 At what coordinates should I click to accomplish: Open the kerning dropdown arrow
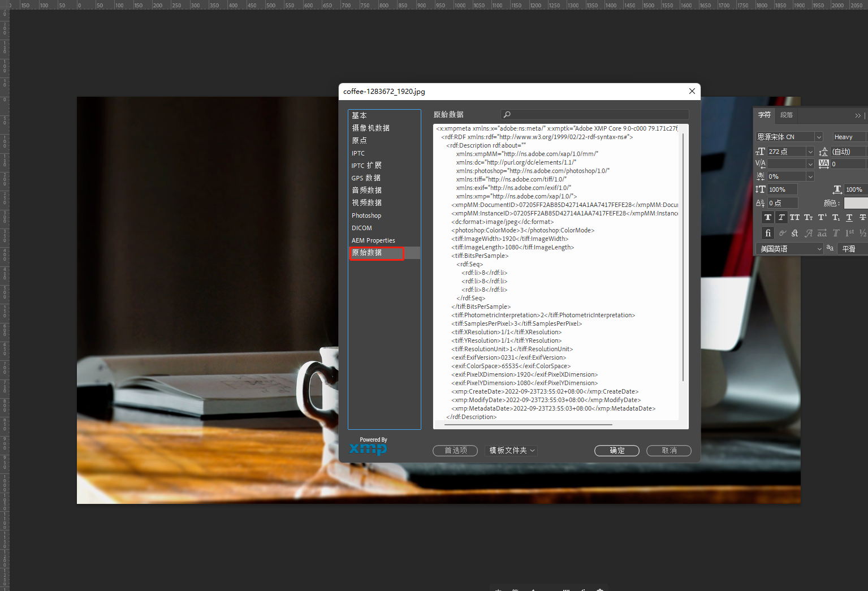pos(810,164)
